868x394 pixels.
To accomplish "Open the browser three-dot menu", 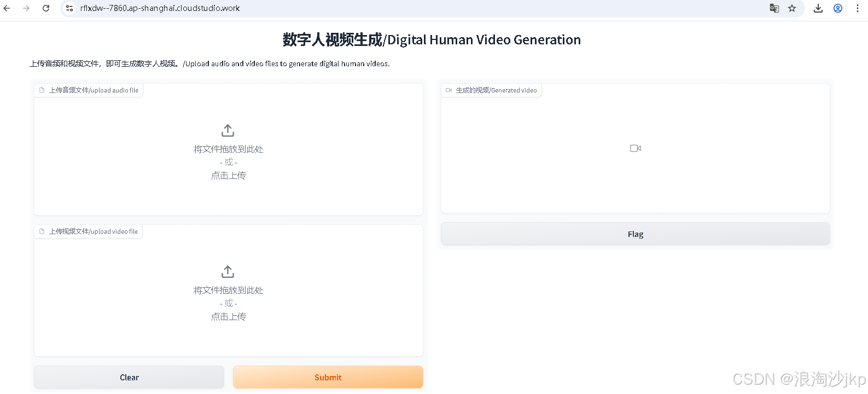I will click(x=858, y=8).
